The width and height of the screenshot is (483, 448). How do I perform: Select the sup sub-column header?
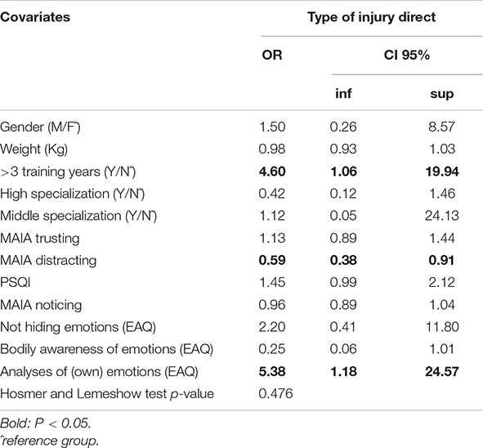pos(442,94)
